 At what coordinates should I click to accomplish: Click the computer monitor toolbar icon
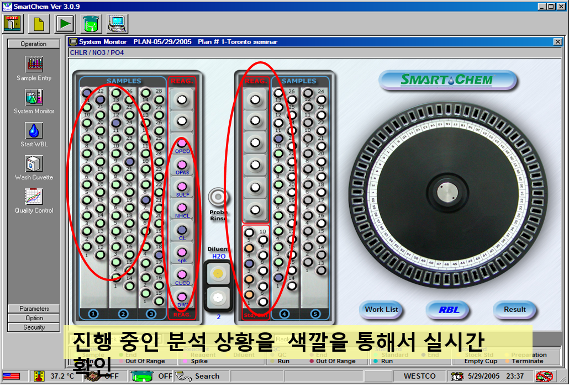click(x=117, y=24)
